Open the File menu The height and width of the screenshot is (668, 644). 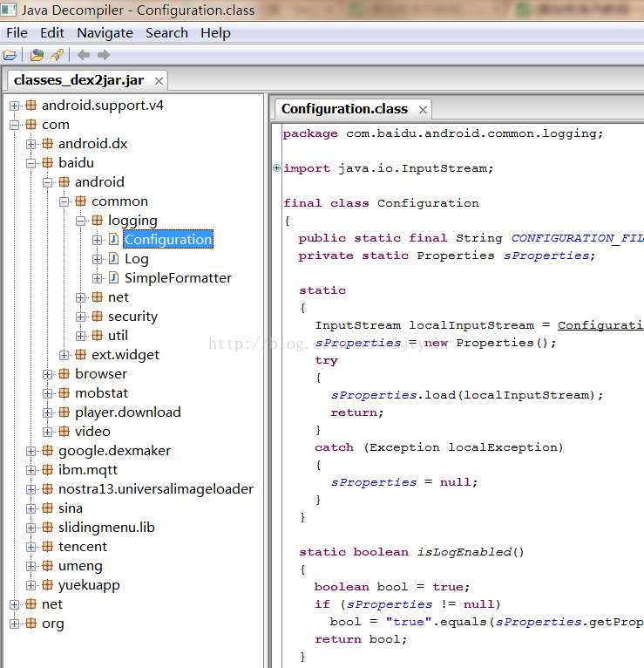coord(17,33)
